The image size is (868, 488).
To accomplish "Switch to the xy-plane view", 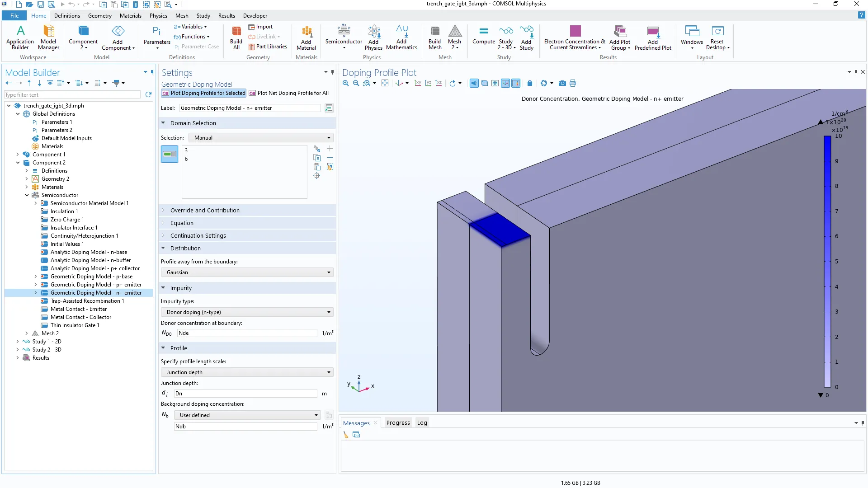I will point(418,83).
